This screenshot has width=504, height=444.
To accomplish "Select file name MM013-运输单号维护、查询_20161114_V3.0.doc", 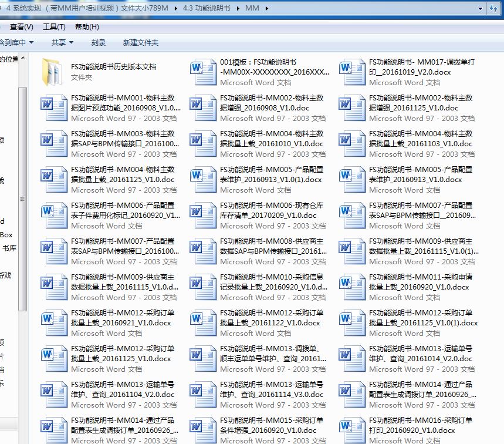I will [x=272, y=389].
